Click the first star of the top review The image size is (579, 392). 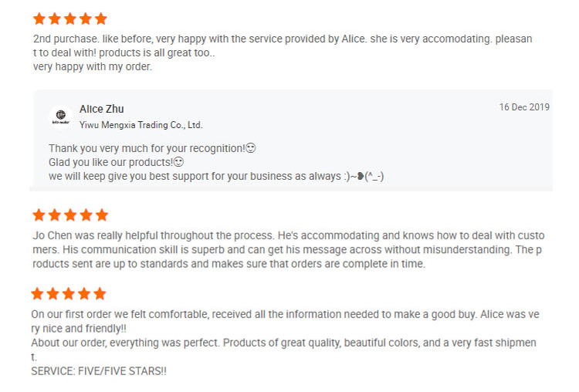point(39,19)
